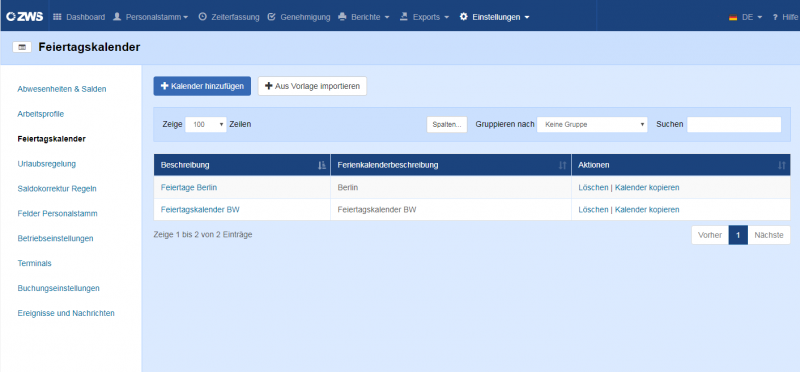This screenshot has width=800, height=372.
Task: Click the Feiertagskalender BW cell under Ferienkalenderbeschreibung
Action: tap(451, 209)
